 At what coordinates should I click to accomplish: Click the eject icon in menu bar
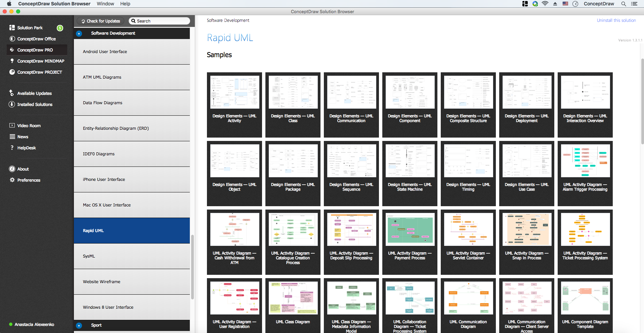(x=555, y=4)
